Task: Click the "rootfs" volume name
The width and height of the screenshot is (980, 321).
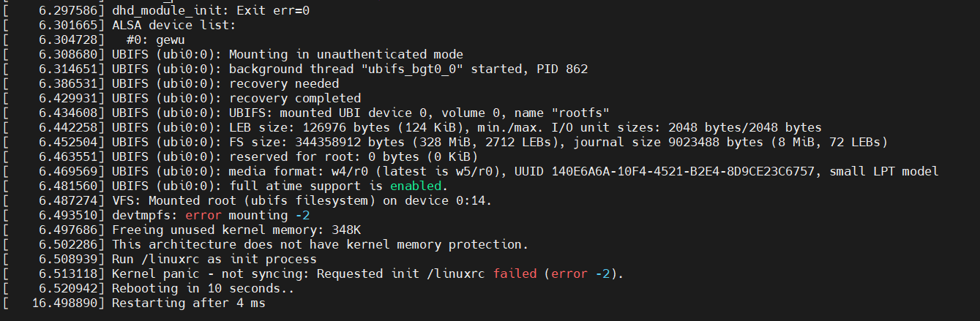Action: pyautogui.click(x=580, y=113)
